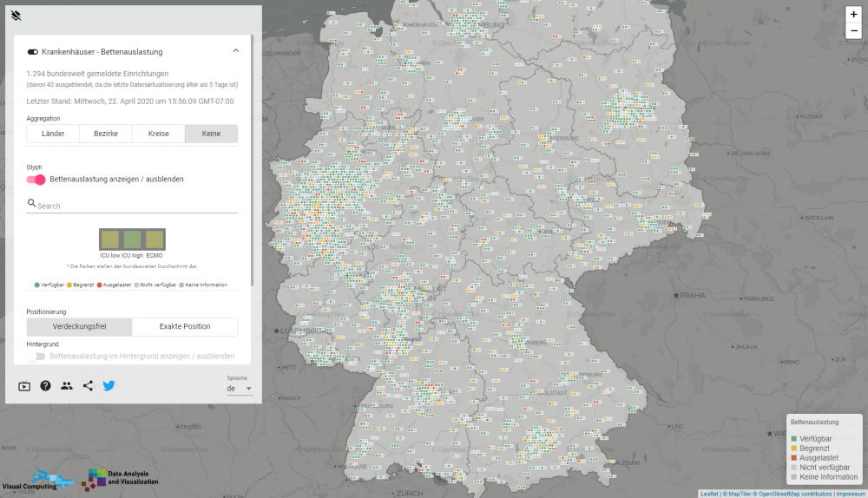
Task: Click the Search input field
Action: click(135, 206)
